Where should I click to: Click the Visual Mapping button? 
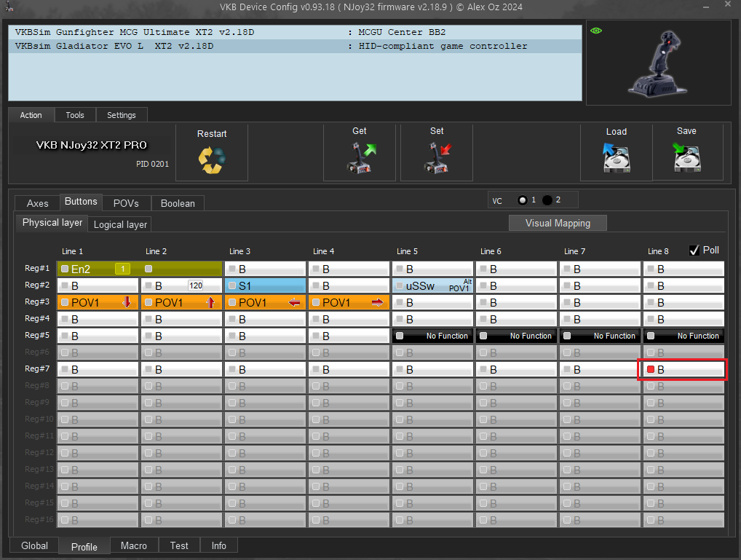click(557, 223)
